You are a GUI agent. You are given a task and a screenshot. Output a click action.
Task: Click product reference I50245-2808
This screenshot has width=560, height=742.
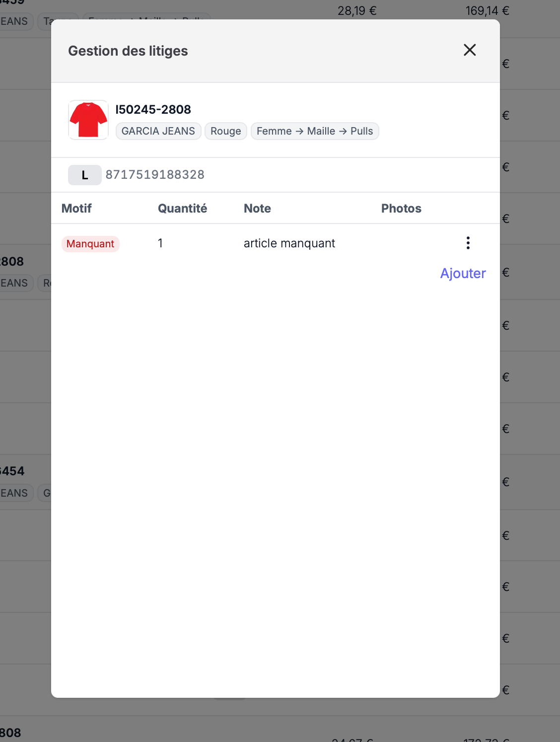tap(153, 109)
